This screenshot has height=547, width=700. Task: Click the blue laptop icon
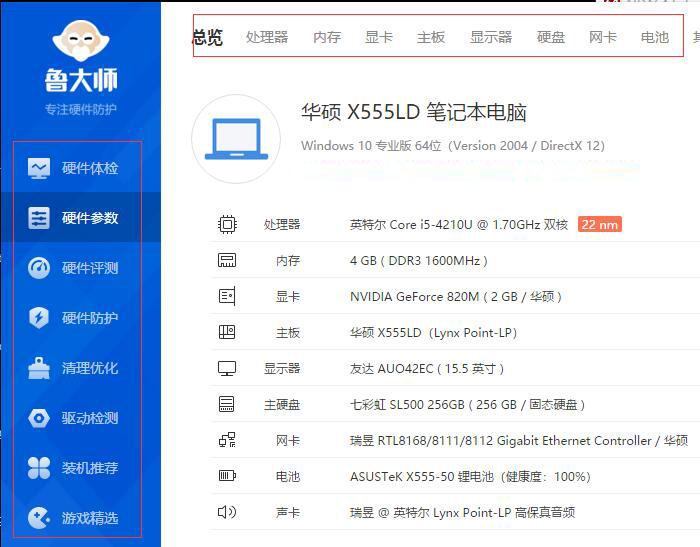point(236,139)
